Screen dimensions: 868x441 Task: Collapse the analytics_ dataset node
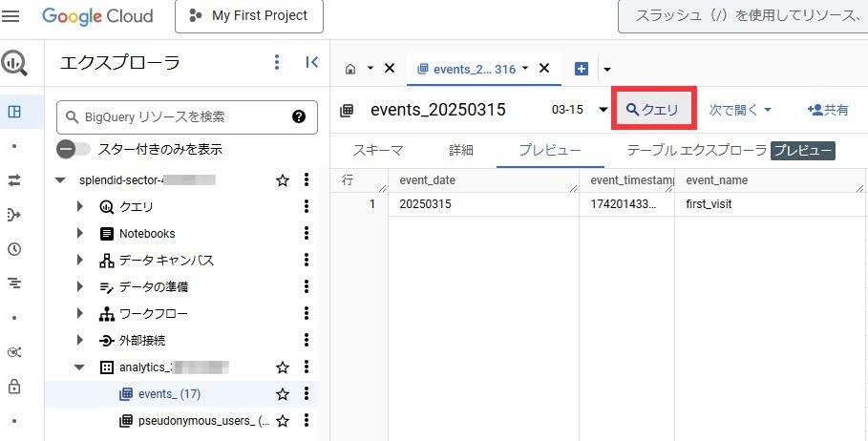[x=79, y=367]
